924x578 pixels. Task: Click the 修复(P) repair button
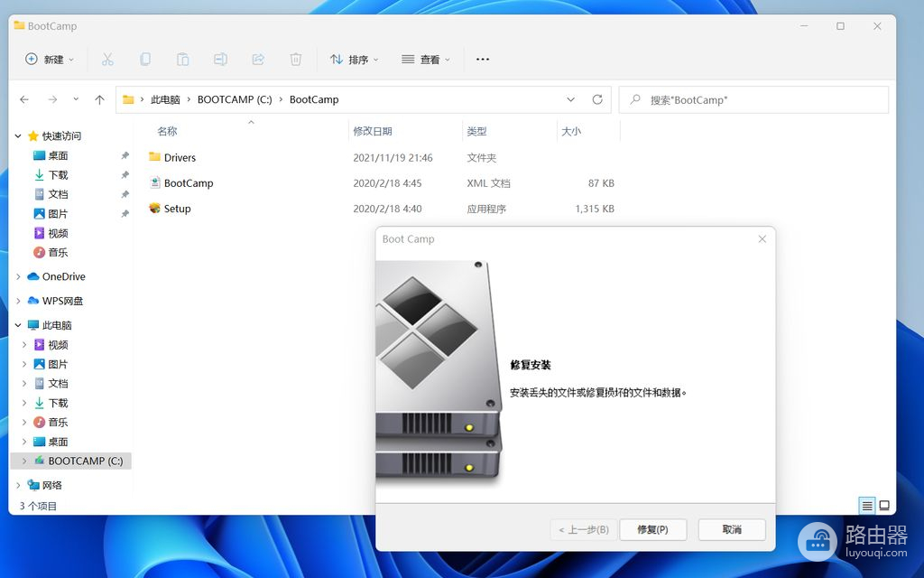click(652, 529)
